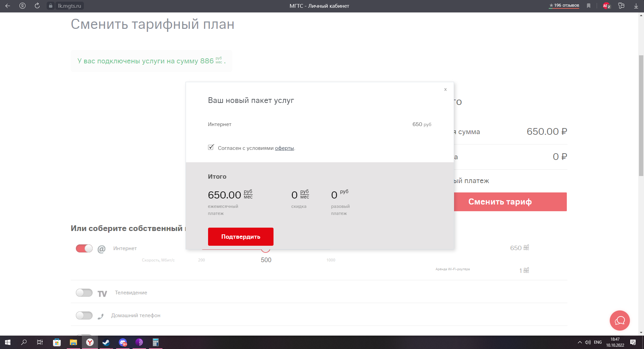This screenshot has height=349, width=644.
Task: Click the 650.00 ежемесячный платеж value
Action: tap(225, 195)
